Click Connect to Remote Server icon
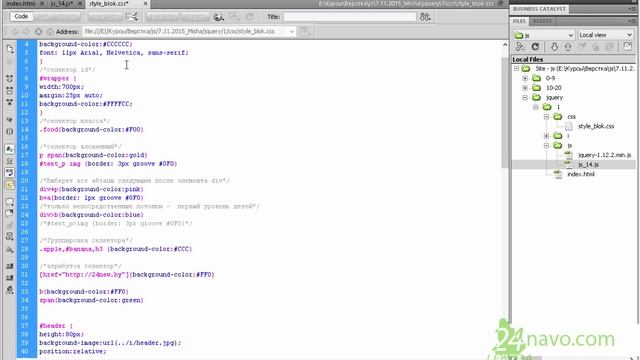Image resolution: width=640 pixels, height=360 pixels. 520,47
